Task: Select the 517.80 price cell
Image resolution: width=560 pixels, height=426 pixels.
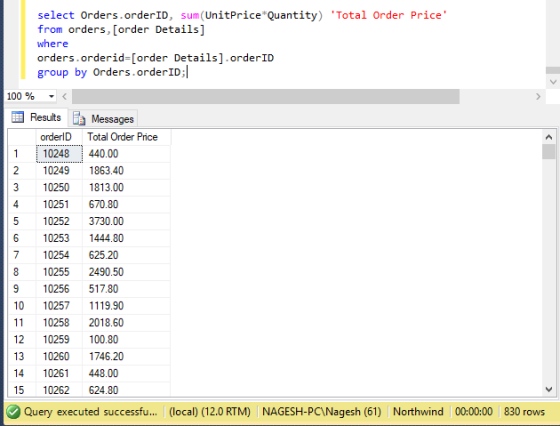Action: click(x=126, y=289)
